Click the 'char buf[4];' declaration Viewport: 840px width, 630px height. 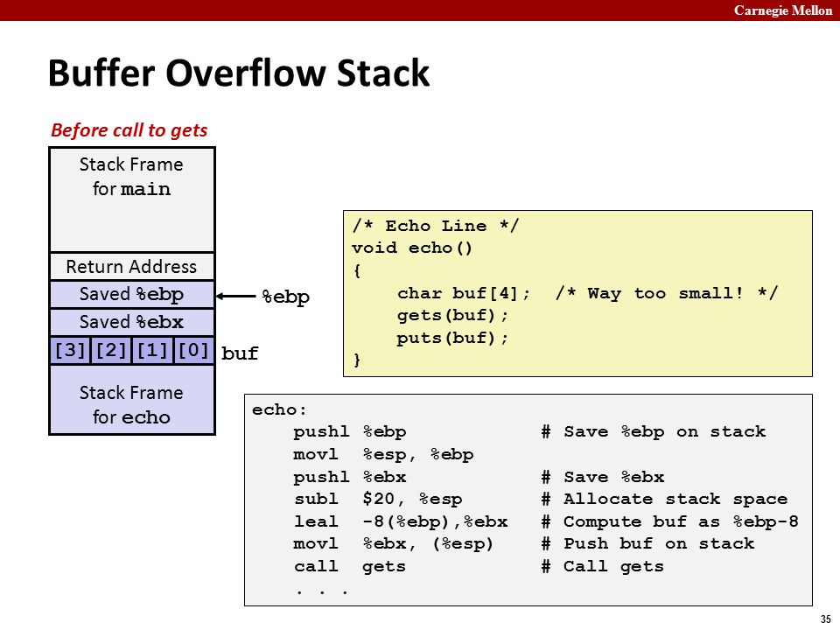(464, 293)
